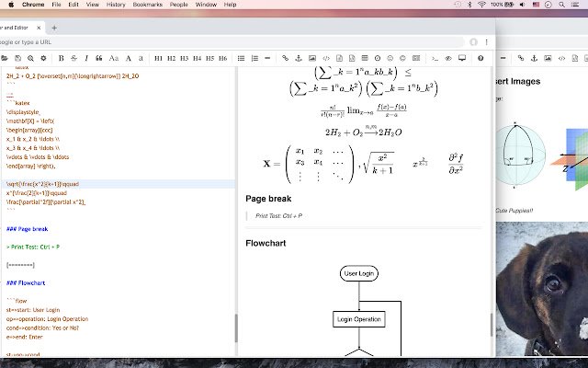Insert H6 heading
Screen dimensions: 588x368
(x=222, y=58)
